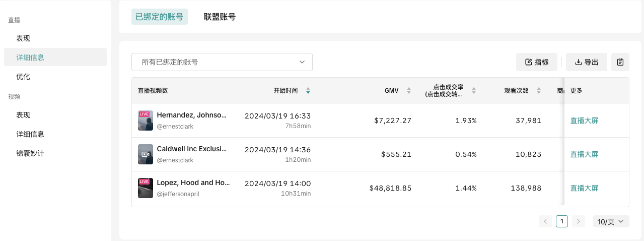Expand the 所有已绑定的账号 dropdown

(222, 62)
